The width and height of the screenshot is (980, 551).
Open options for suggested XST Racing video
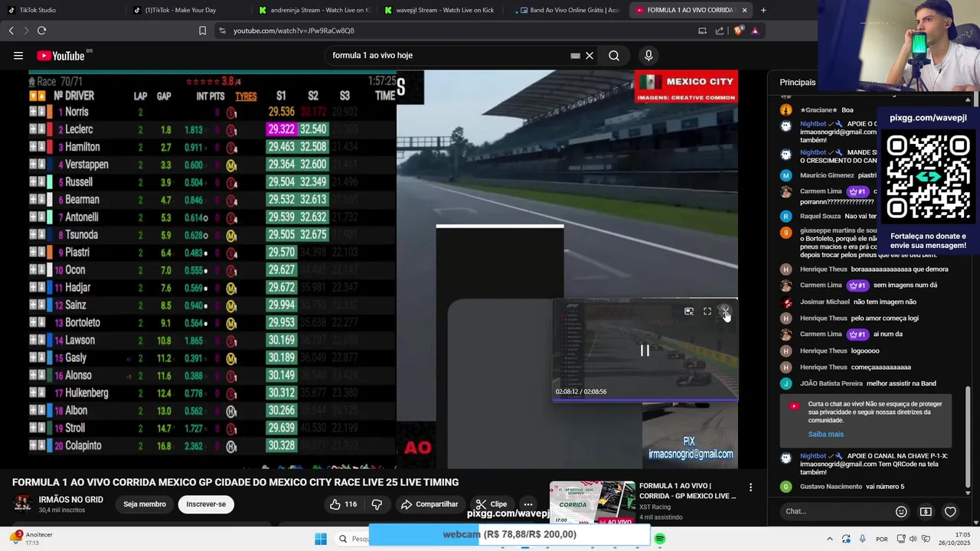pyautogui.click(x=750, y=487)
